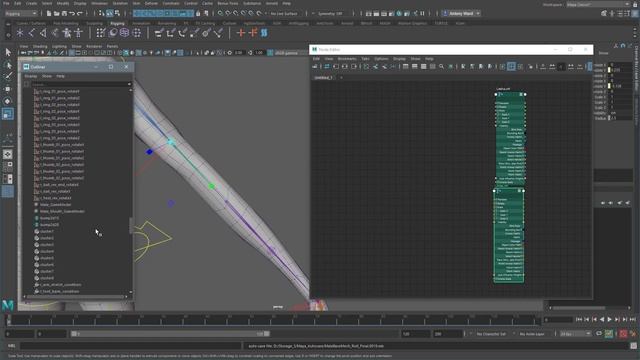Add new tab with plus in Node Editor
Viewport: 640px width, 360px height.
[x=341, y=77]
